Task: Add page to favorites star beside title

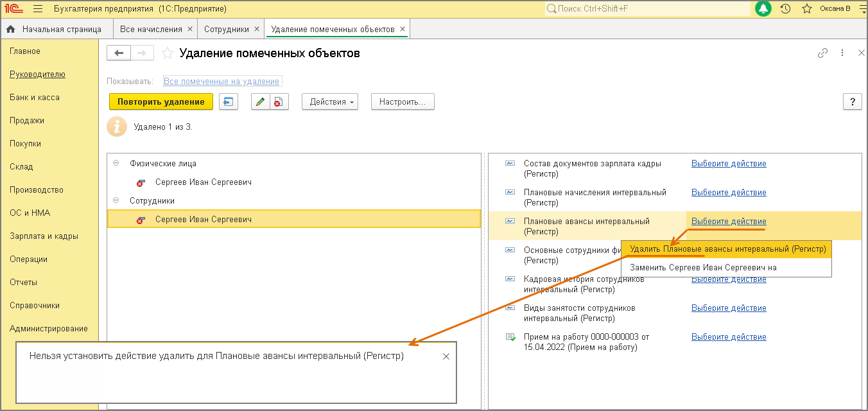Action: pyautogui.click(x=168, y=53)
